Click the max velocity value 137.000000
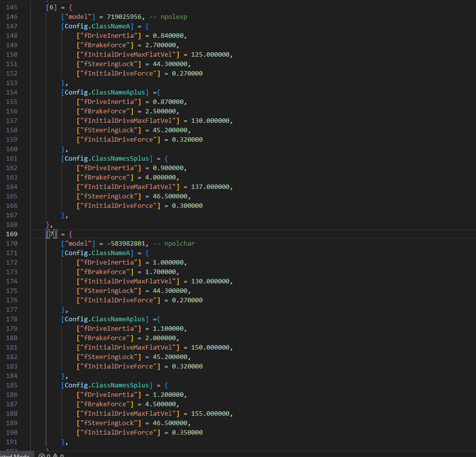Image resolution: width=476 pixels, height=457 pixels. (210, 186)
